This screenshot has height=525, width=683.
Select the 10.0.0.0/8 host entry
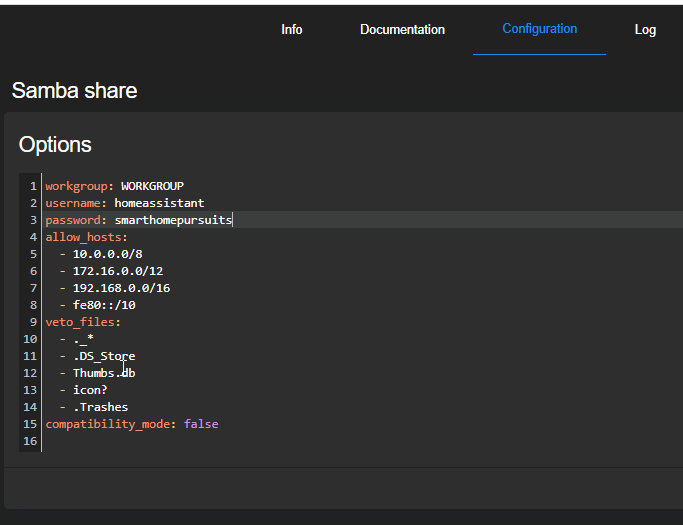tap(107, 254)
